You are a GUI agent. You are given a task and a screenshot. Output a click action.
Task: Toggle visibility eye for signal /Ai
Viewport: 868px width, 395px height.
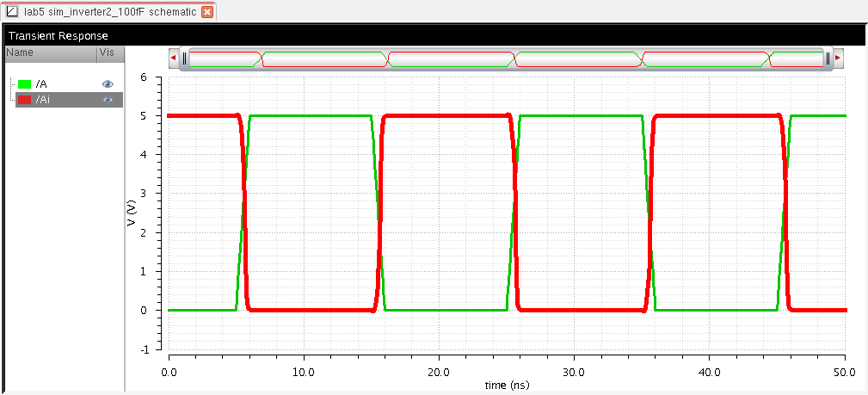pyautogui.click(x=108, y=100)
